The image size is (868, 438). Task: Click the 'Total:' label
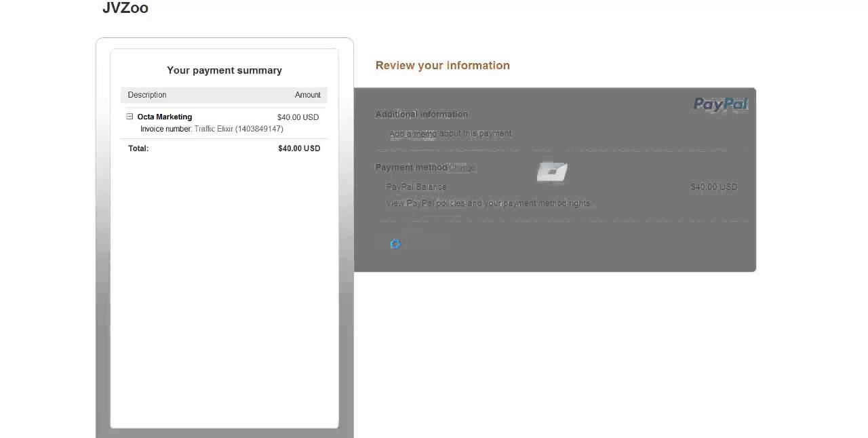(138, 148)
